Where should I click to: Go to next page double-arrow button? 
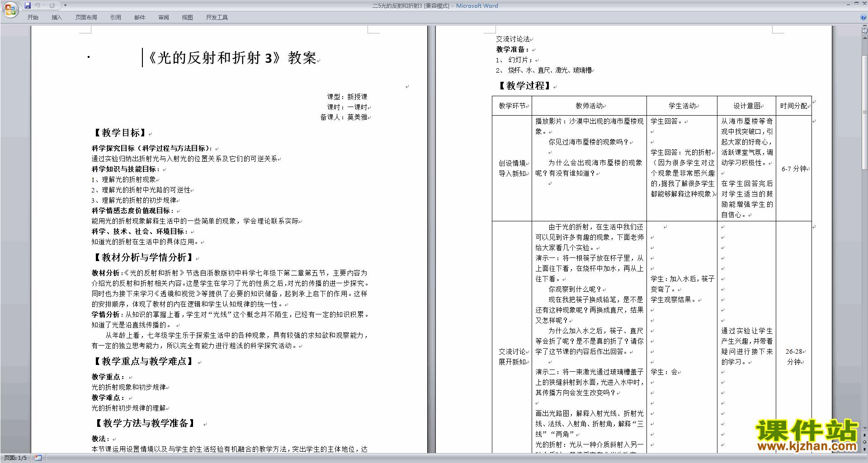(x=865, y=449)
